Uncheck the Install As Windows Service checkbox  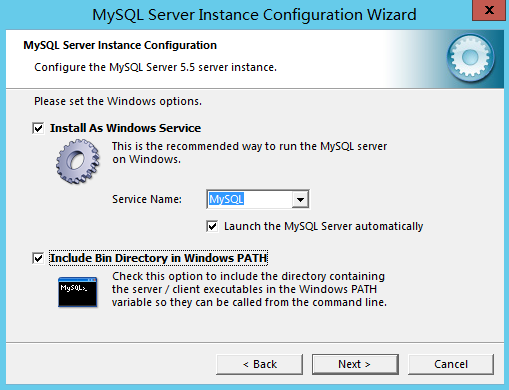point(38,128)
